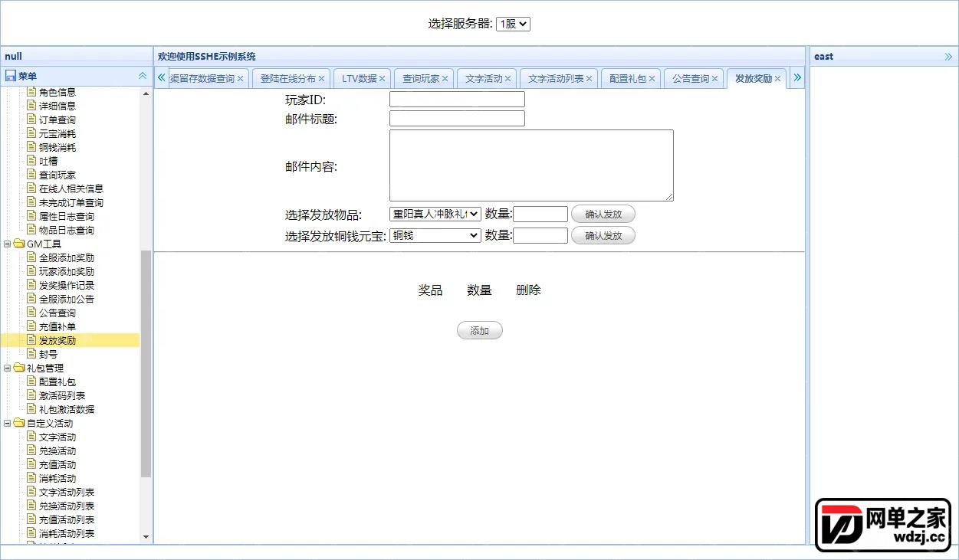This screenshot has width=959, height=560.
Task: Close the 文字活动列表 tab with its ×
Action: pos(589,79)
